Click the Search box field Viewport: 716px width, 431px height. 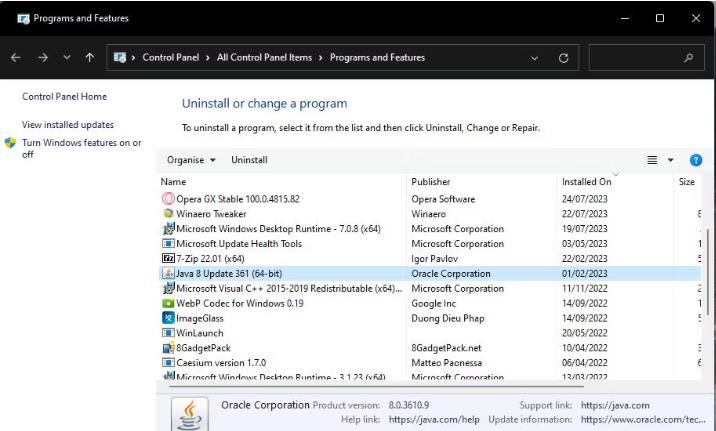click(x=646, y=58)
